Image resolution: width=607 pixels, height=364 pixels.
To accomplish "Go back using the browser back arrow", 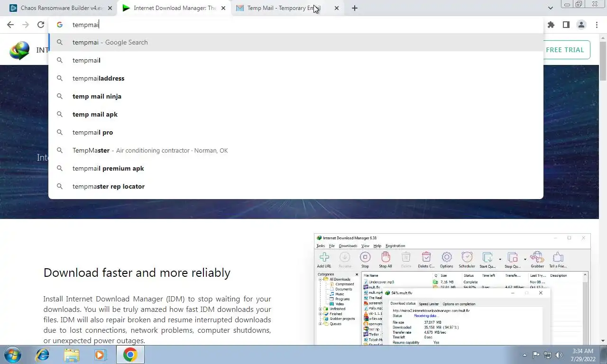I will [10, 25].
